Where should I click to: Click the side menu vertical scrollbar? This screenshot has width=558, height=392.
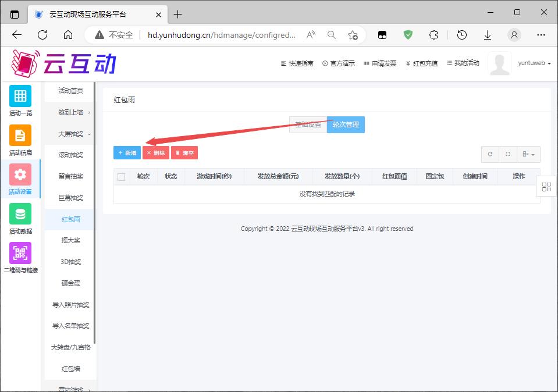coord(94,213)
